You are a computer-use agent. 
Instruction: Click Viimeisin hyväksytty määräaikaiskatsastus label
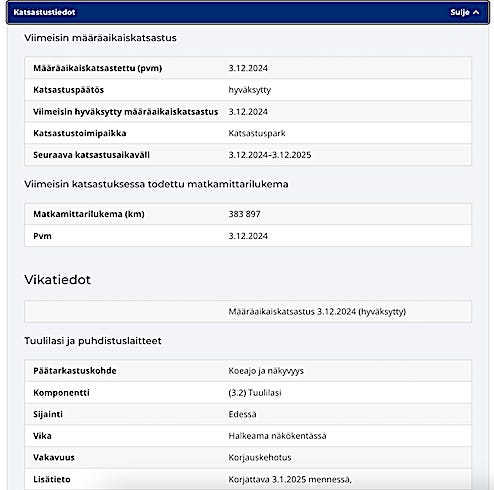pos(126,112)
